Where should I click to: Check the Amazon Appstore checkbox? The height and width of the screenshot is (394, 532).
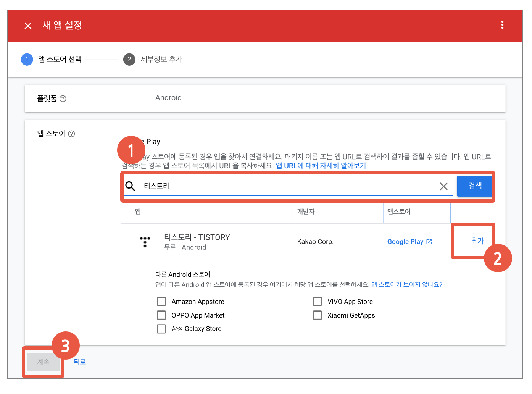click(161, 302)
